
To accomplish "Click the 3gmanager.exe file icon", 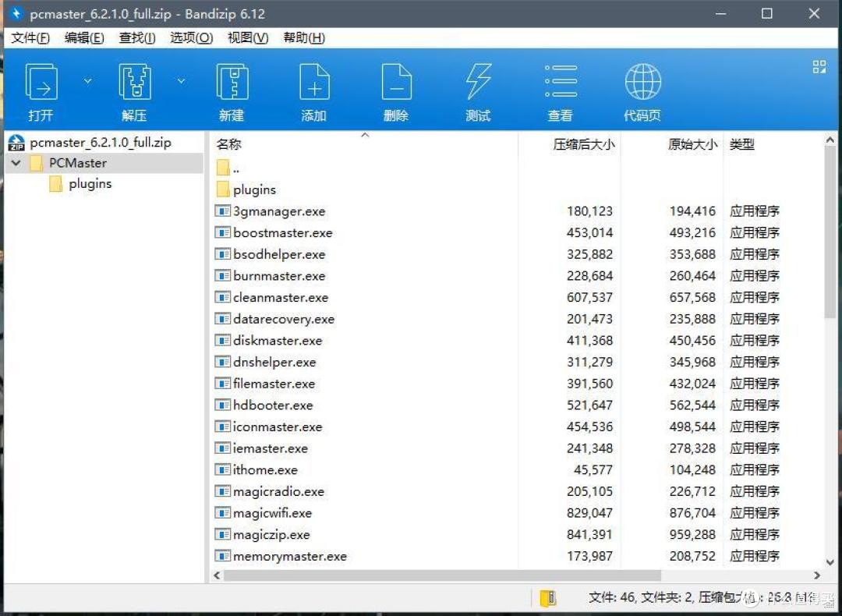I will (x=223, y=211).
